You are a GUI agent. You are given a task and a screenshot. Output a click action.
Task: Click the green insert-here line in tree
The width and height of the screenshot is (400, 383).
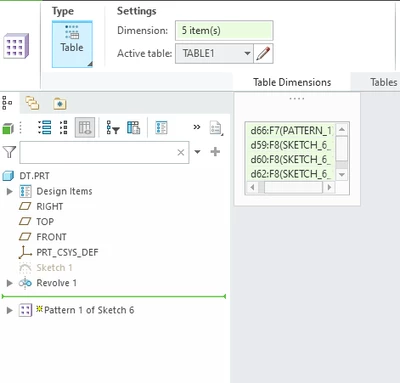pyautogui.click(x=114, y=296)
